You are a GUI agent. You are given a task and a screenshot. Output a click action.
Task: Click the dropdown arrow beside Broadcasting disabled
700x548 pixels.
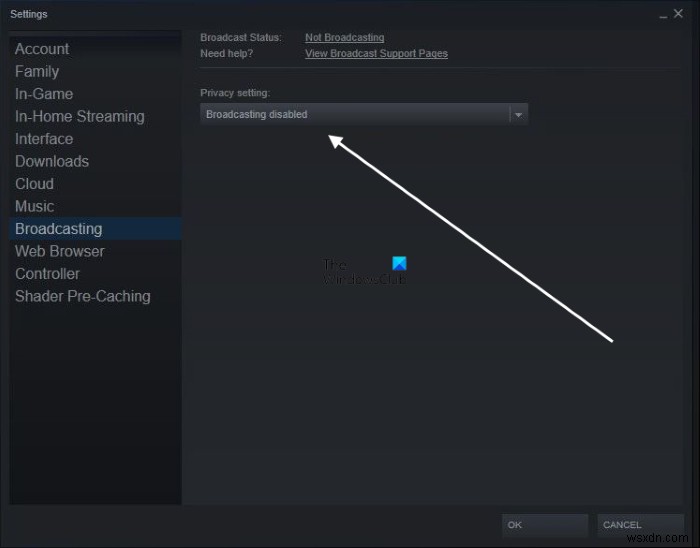pos(518,115)
